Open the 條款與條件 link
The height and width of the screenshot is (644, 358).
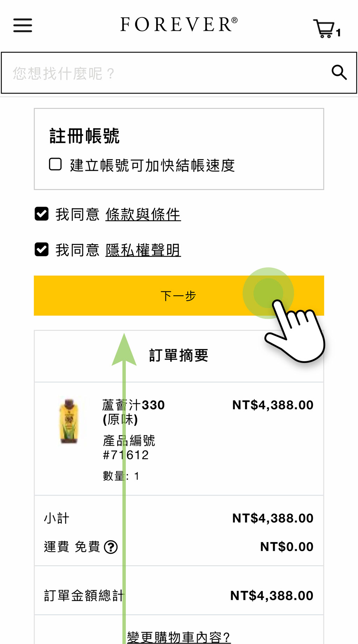[143, 214]
